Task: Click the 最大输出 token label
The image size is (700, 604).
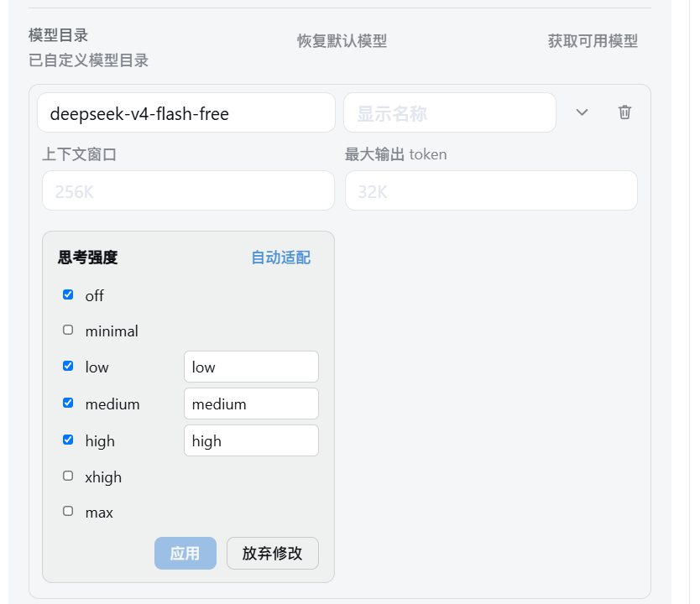Action: [395, 154]
